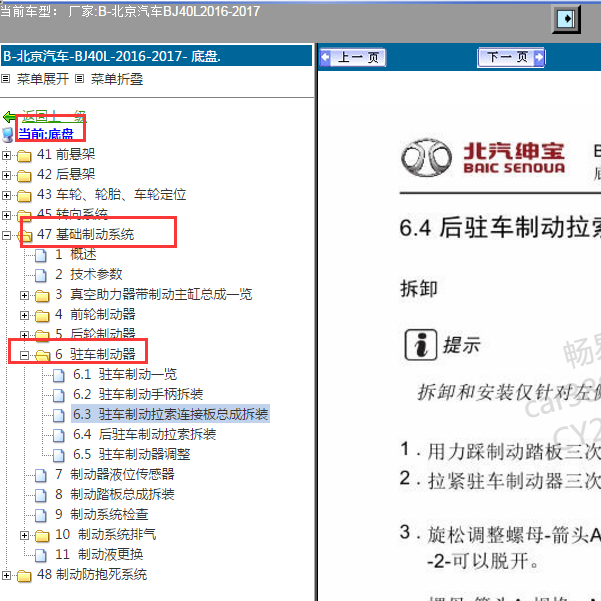Open 41 前悬架 tree item
This screenshot has width=601, height=601.
(66, 154)
